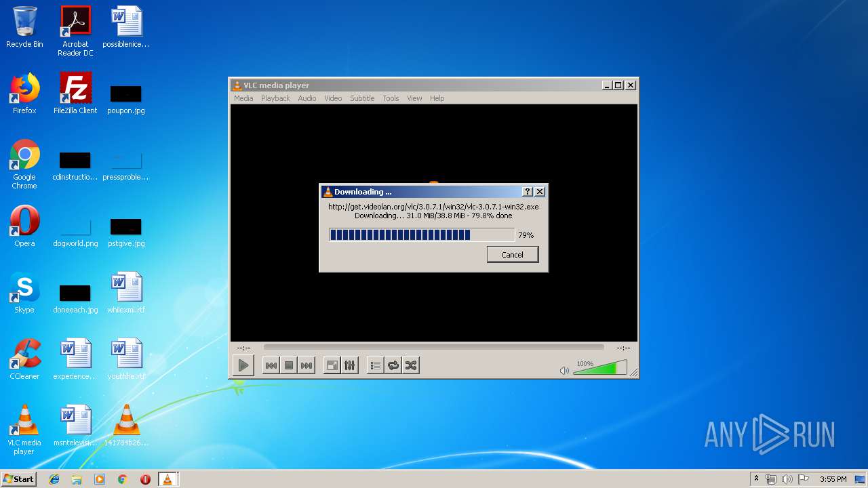Click the VLC seek bar
The image size is (868, 488).
tap(433, 348)
